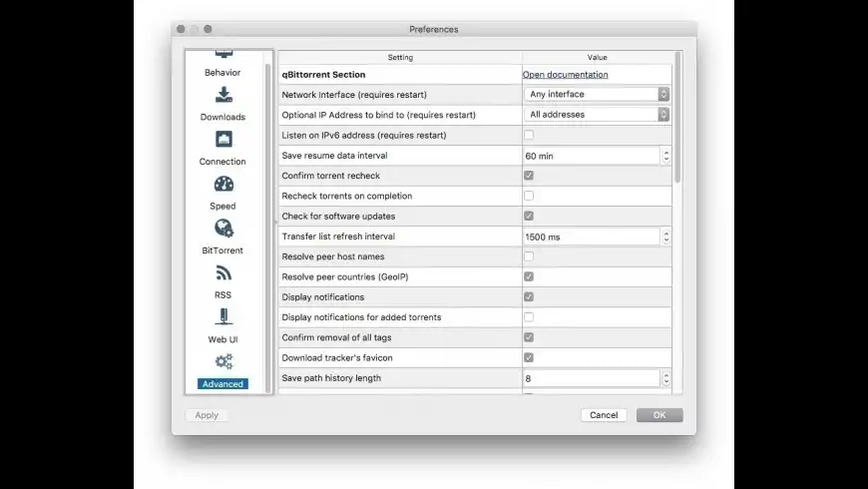Click the 60 min value field
The height and width of the screenshot is (489, 868).
[x=592, y=156]
